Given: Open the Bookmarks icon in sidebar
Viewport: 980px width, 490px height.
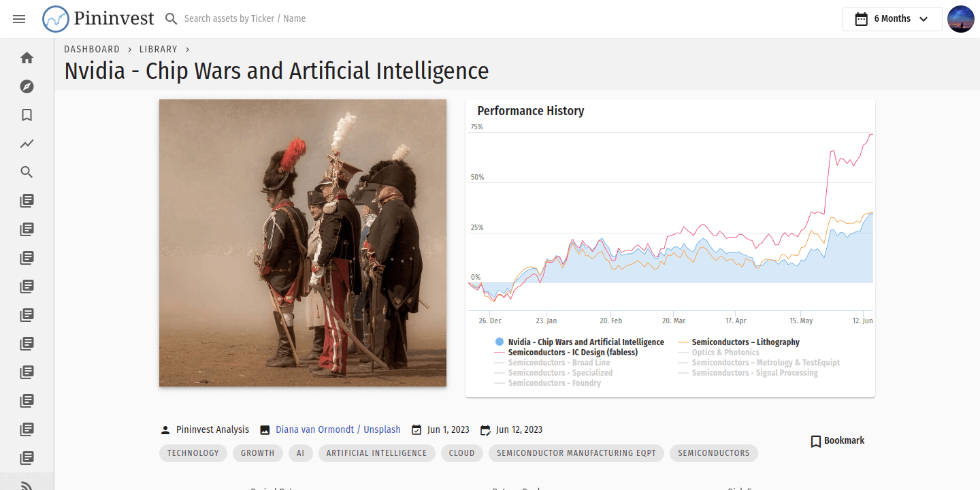Looking at the screenshot, I should point(27,115).
